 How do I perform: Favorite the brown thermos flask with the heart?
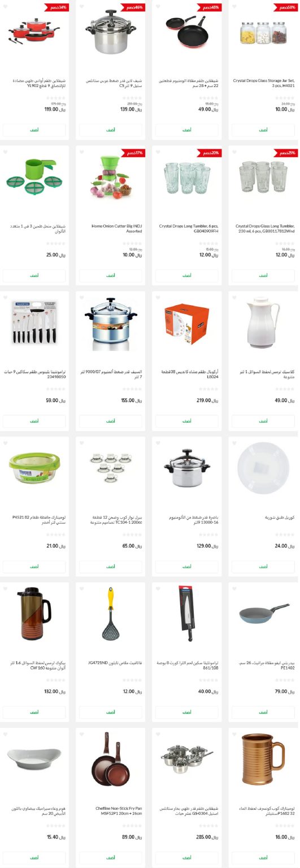pos(6,589)
